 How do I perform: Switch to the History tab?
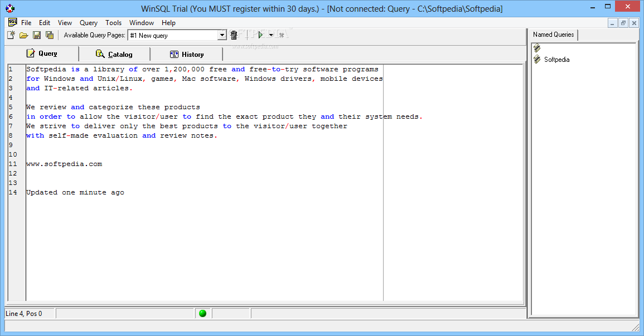pyautogui.click(x=186, y=54)
